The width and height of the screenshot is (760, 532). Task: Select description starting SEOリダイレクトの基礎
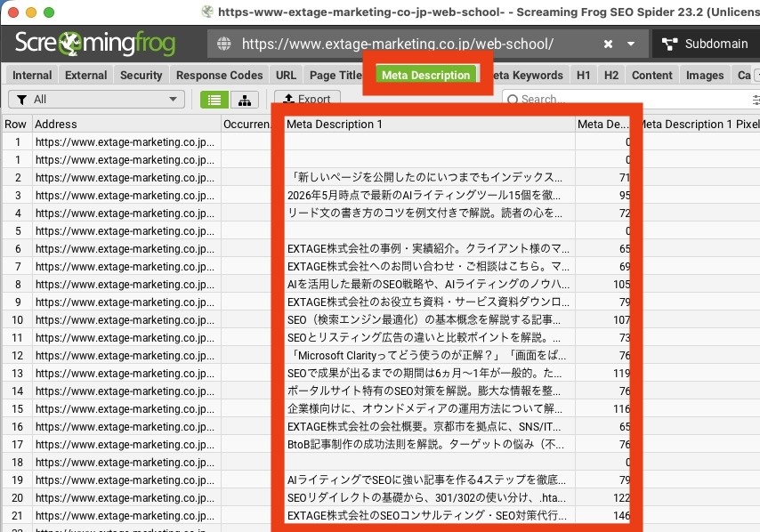point(426,498)
